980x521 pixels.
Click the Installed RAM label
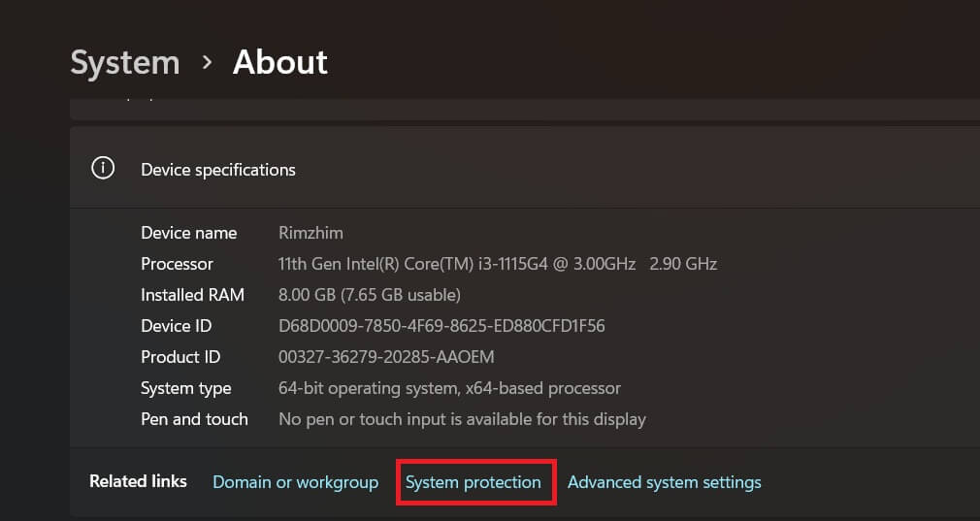click(192, 295)
